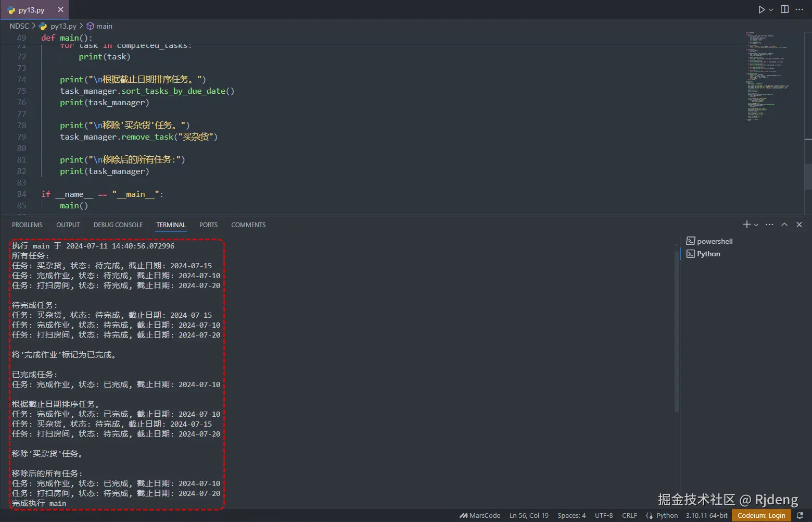Click print(task) on line 72
The width and height of the screenshot is (812, 522).
(105, 57)
